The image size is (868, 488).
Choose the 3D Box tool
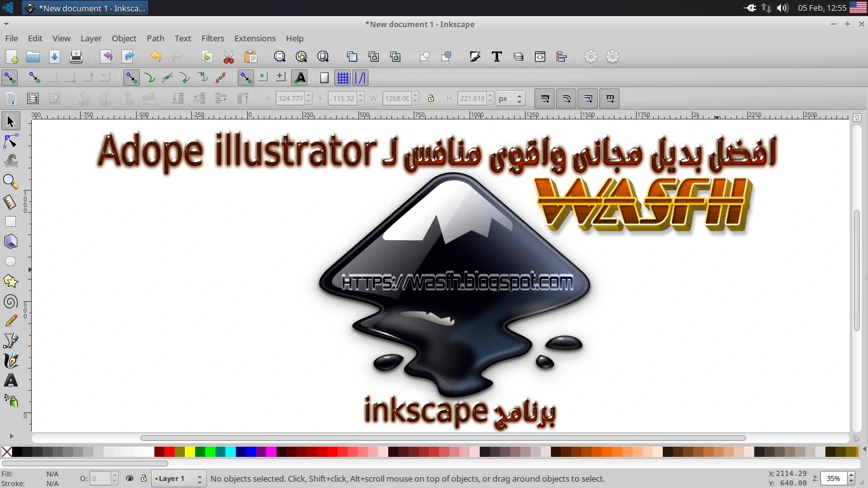point(10,241)
